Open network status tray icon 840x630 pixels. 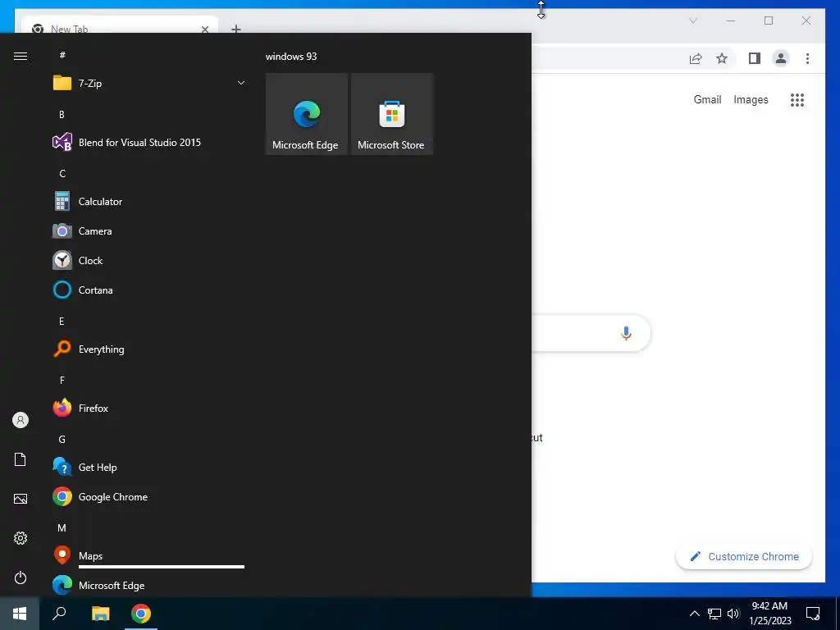click(x=714, y=614)
